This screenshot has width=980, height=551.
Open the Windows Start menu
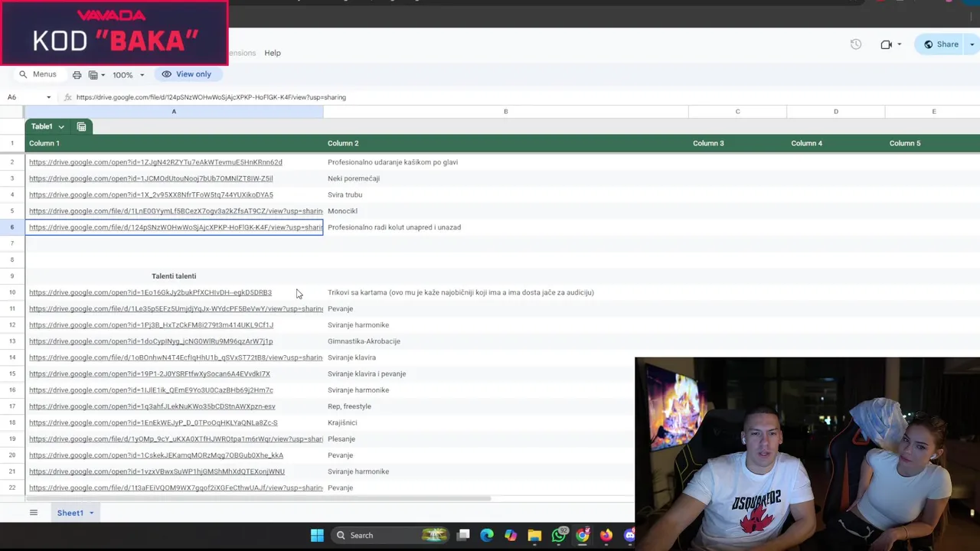[317, 535]
